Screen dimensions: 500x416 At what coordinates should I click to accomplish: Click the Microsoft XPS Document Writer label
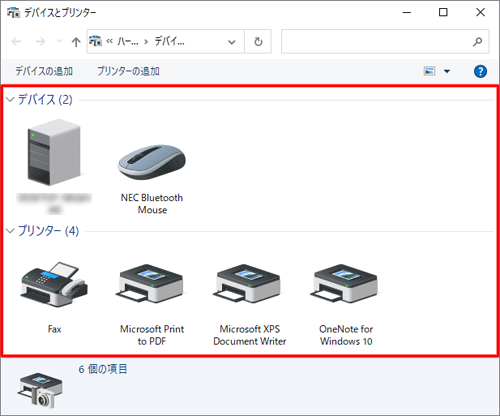click(250, 335)
